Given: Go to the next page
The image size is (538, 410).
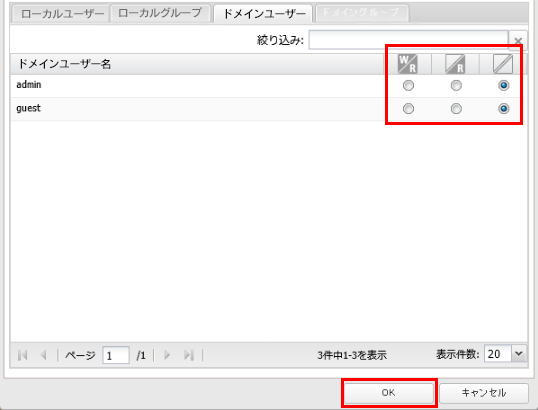Looking at the screenshot, I should (x=167, y=355).
